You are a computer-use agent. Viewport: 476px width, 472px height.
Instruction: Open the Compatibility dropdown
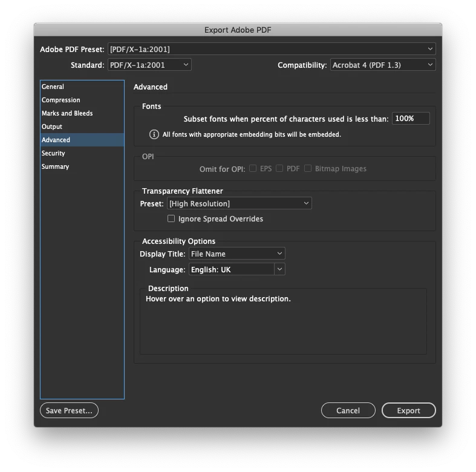point(383,65)
